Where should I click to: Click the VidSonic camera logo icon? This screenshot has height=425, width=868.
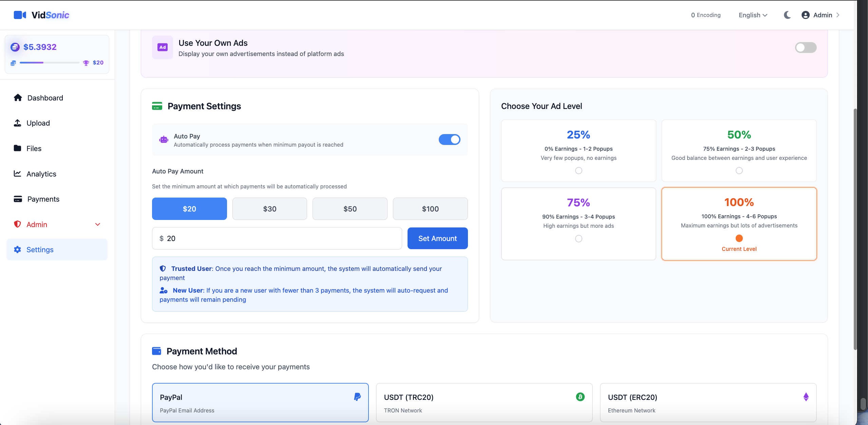point(20,15)
